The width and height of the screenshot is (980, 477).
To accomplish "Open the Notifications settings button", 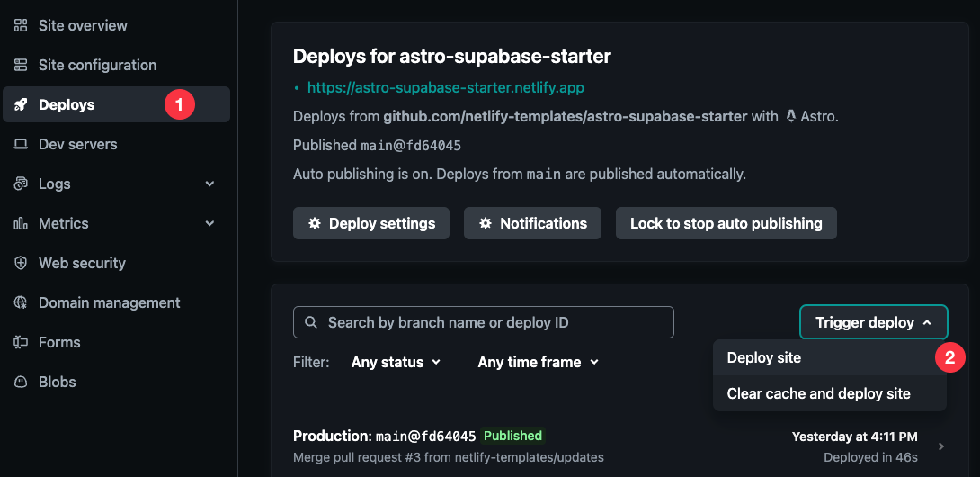I will [532, 223].
